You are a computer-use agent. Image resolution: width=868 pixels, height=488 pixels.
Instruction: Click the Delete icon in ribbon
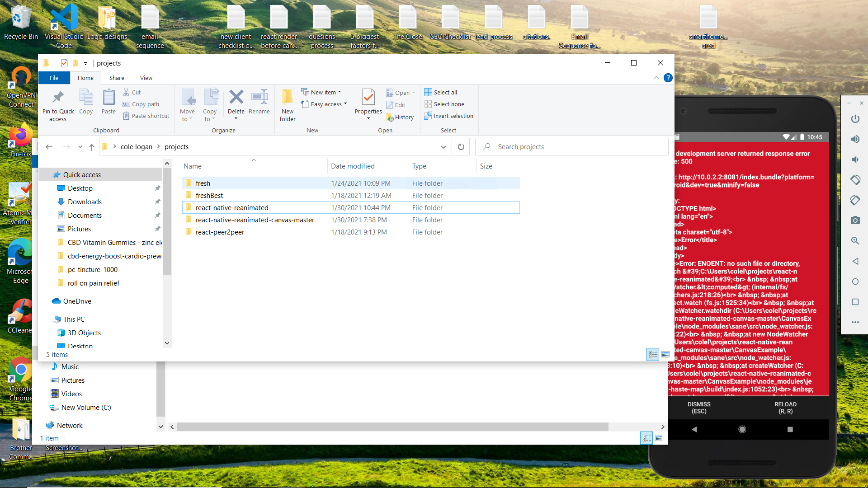236,98
